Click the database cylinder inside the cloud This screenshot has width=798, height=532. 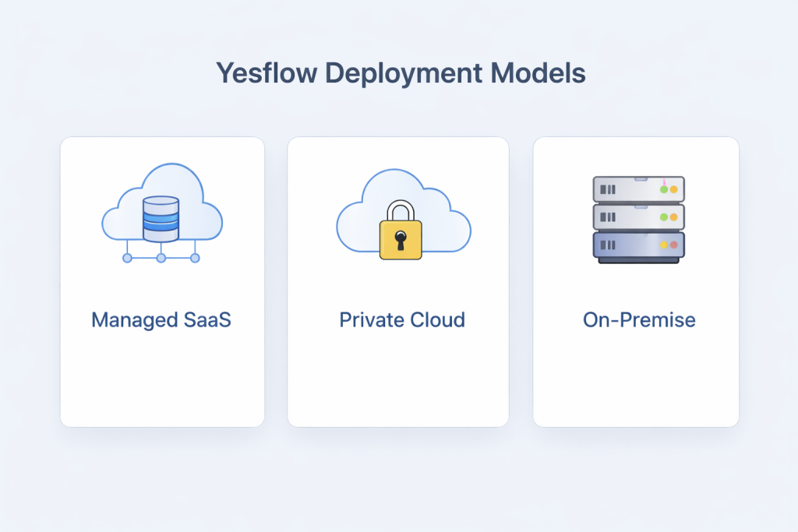(161, 218)
